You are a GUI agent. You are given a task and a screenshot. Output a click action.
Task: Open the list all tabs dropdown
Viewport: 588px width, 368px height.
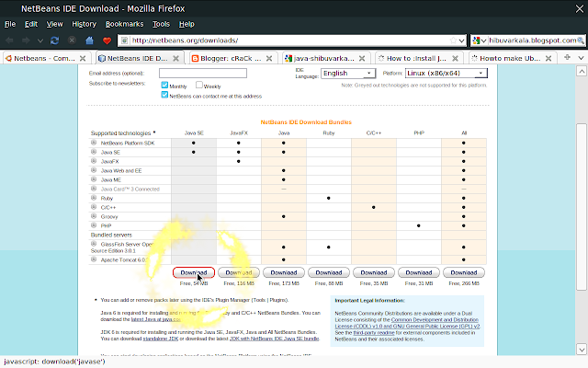[x=581, y=58]
